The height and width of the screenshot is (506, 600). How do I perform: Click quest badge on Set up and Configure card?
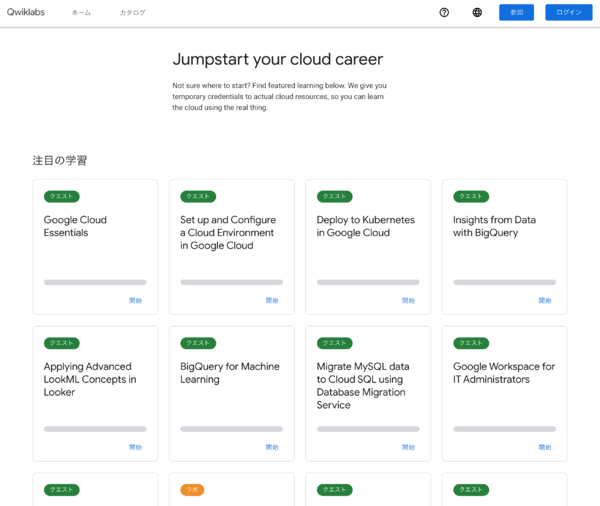(198, 196)
